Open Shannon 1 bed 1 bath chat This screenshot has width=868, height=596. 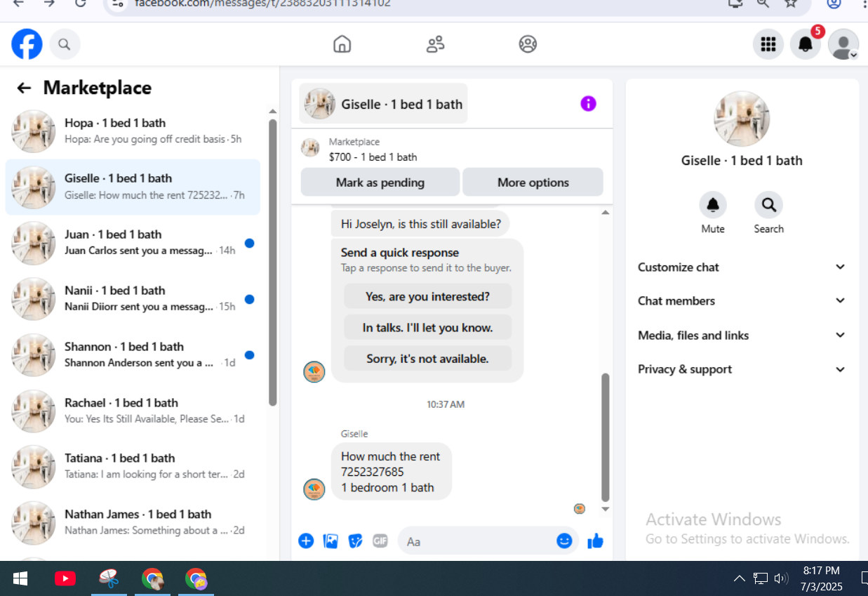[133, 355]
